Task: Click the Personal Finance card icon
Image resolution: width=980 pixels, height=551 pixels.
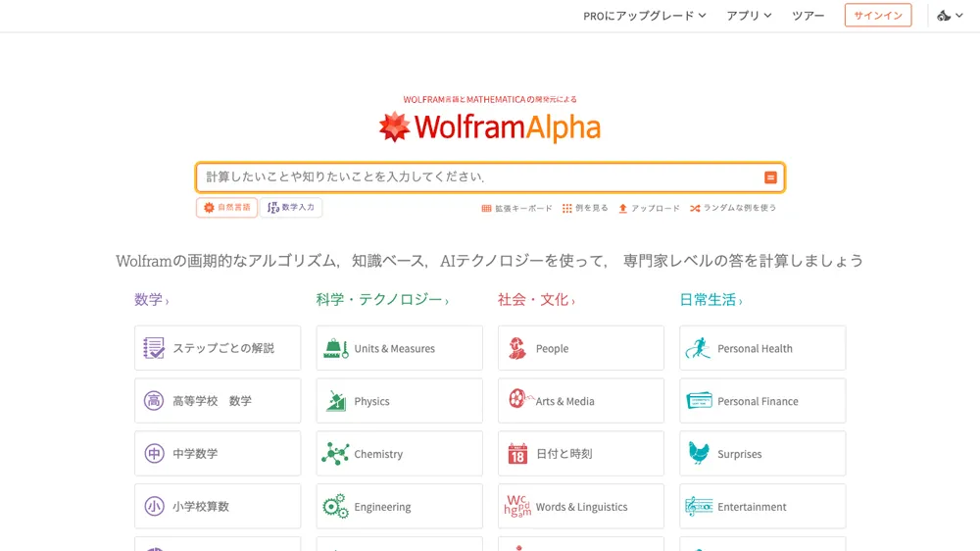Action: pyautogui.click(x=699, y=400)
